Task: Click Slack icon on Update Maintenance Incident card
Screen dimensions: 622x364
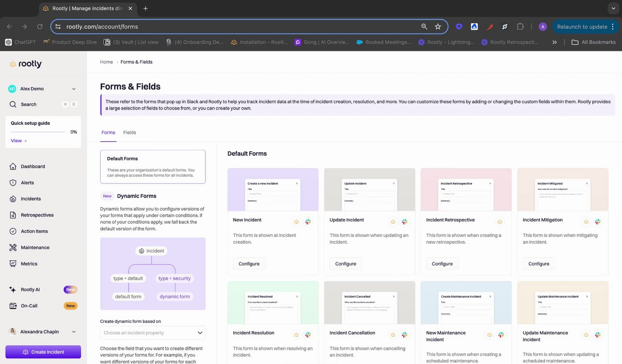Action: 598,335
